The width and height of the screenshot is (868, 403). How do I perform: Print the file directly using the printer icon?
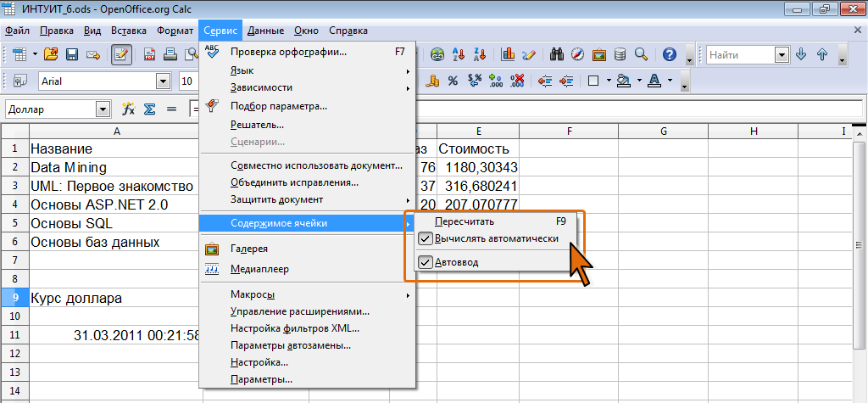point(170,54)
